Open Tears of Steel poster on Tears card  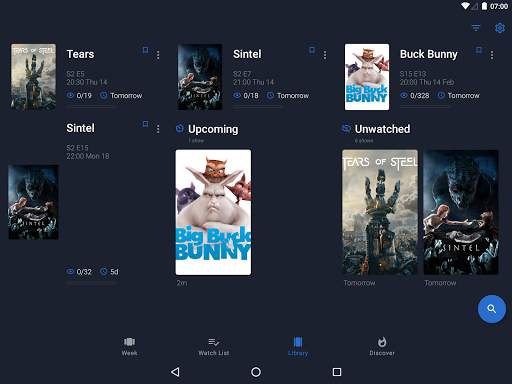click(x=33, y=77)
